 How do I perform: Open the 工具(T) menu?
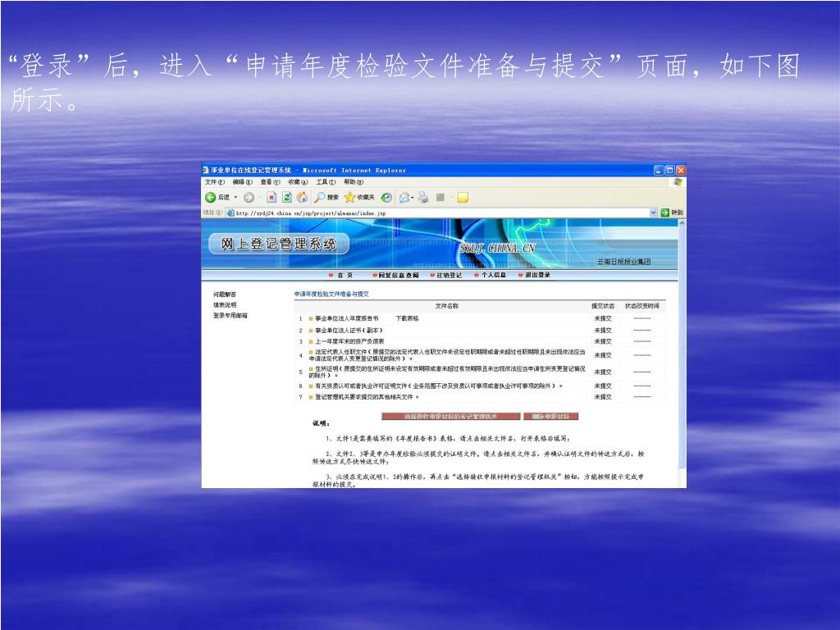click(x=326, y=182)
